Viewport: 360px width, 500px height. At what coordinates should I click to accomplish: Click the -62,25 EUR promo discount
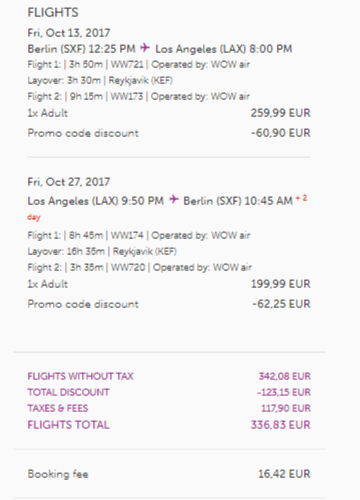point(281,304)
